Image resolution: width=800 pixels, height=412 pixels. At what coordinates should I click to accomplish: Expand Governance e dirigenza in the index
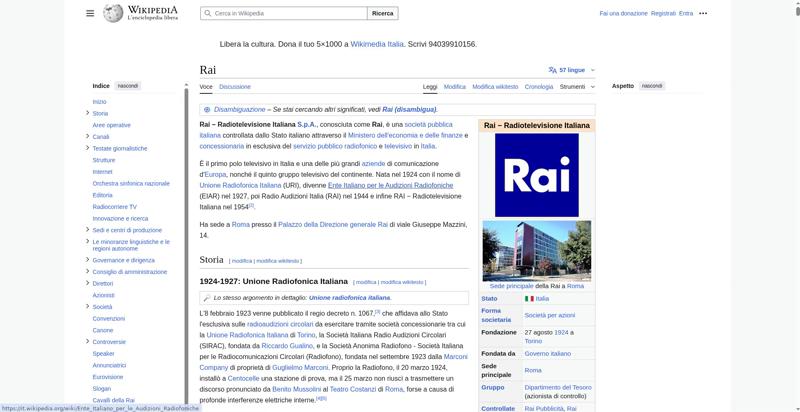pyautogui.click(x=88, y=260)
